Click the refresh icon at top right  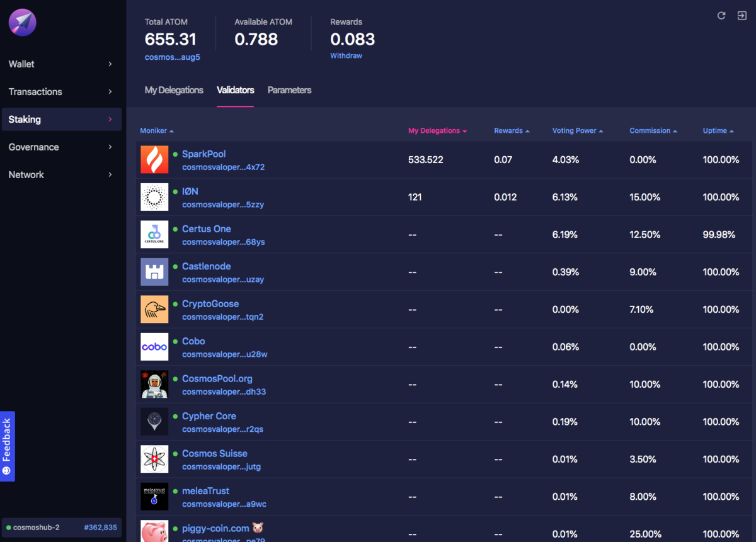pos(721,16)
